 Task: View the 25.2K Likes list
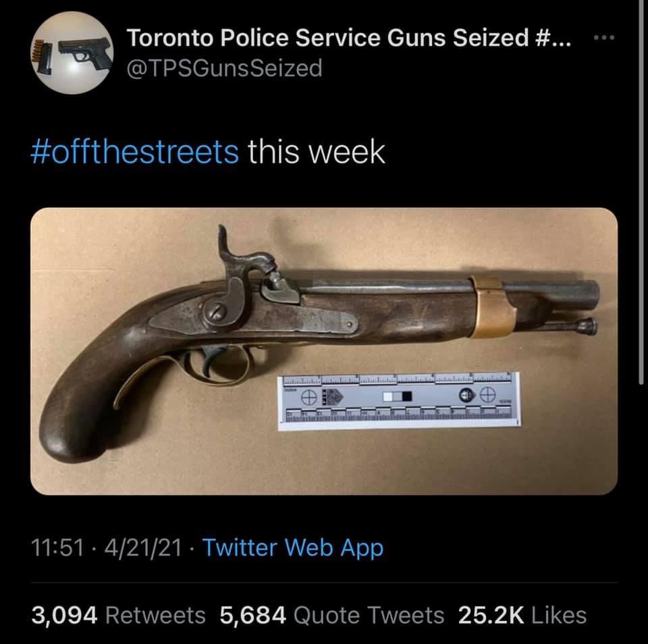tap(522, 615)
